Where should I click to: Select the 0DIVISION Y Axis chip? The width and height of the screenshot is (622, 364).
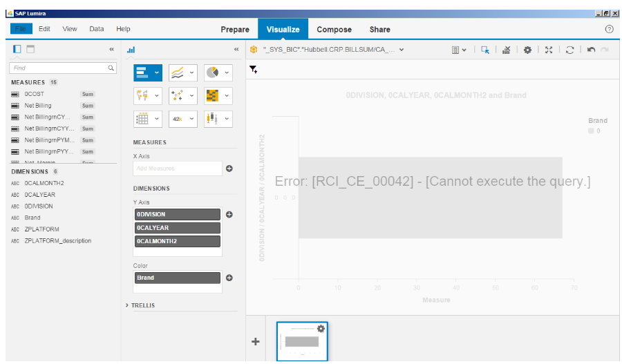178,215
